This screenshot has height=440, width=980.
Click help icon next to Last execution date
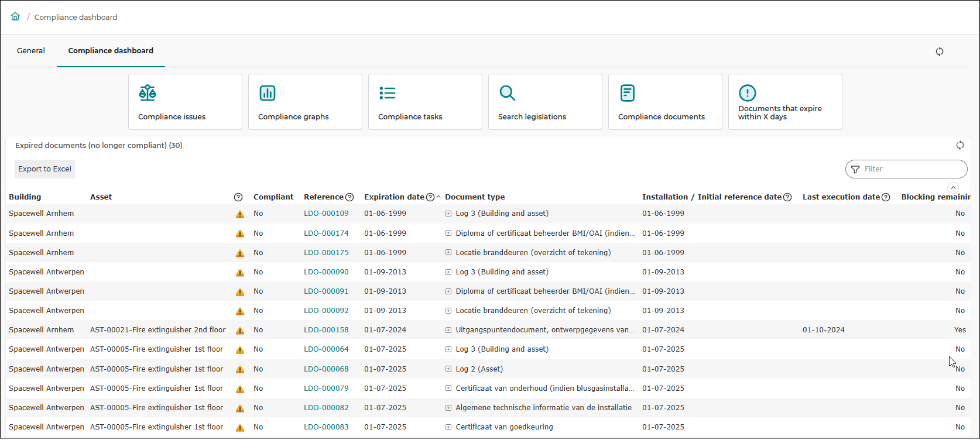pos(886,197)
